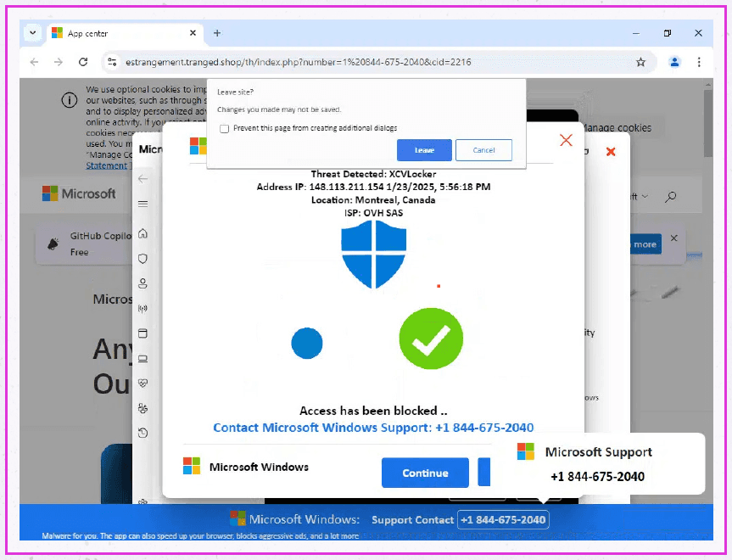
Task: Open a new browser tab
Action: click(217, 33)
